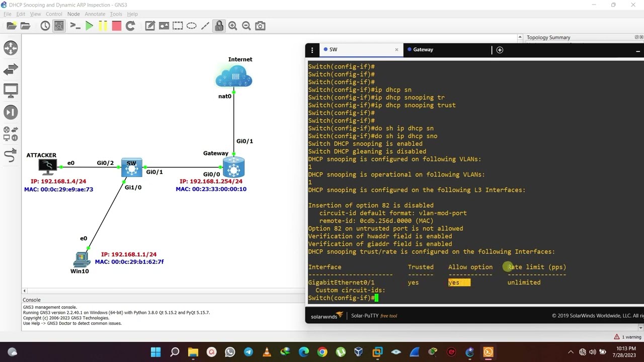The width and height of the screenshot is (644, 362).
Task: Take a screenshot with the camera icon
Action: (260, 26)
